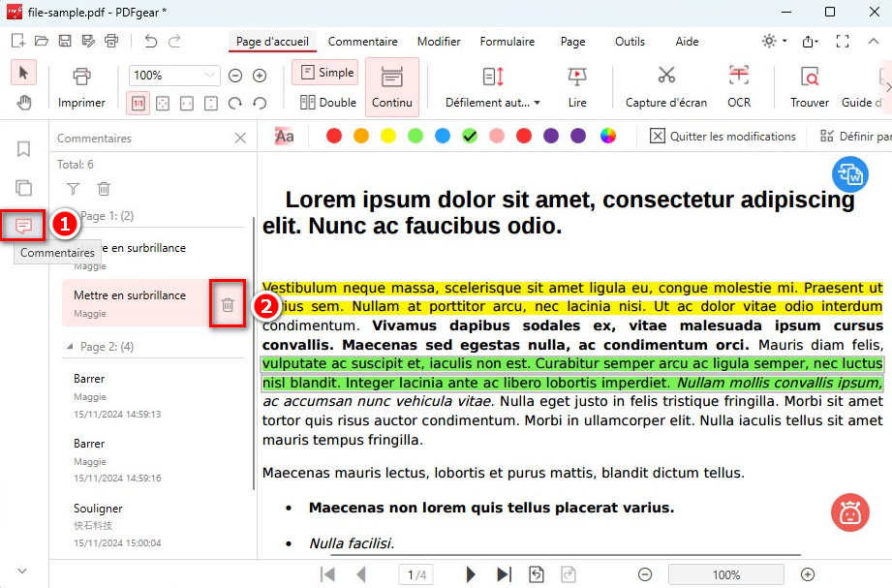Switch to Simple page layout

click(x=324, y=72)
